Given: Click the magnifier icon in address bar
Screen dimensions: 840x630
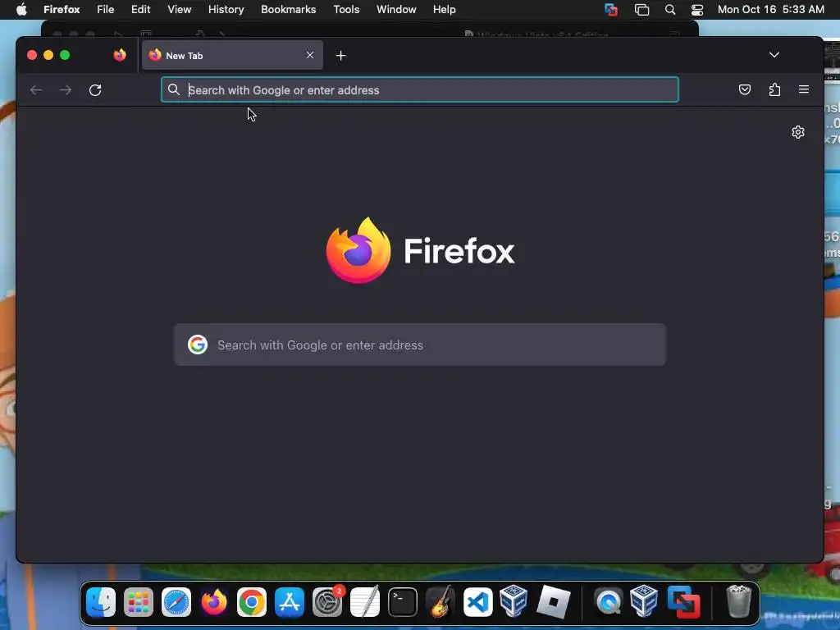Looking at the screenshot, I should click(174, 89).
